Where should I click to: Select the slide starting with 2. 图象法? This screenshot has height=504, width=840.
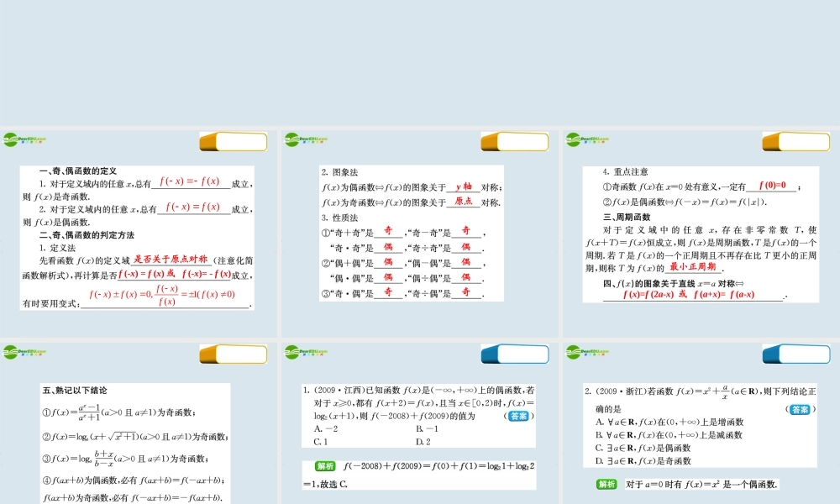420,234
